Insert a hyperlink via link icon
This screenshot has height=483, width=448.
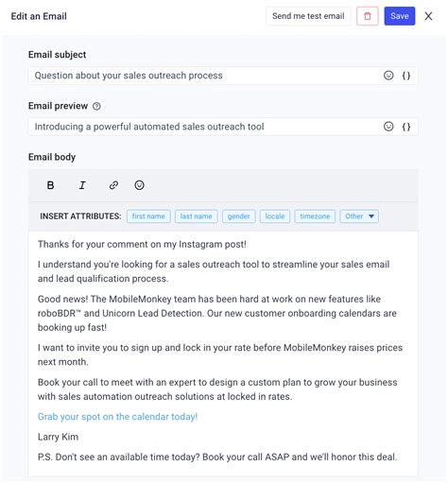(x=113, y=185)
